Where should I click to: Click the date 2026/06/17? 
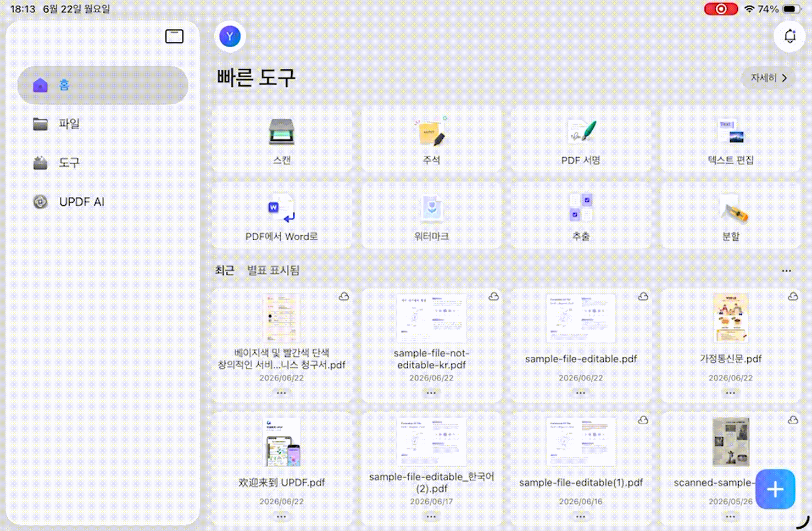point(431,501)
